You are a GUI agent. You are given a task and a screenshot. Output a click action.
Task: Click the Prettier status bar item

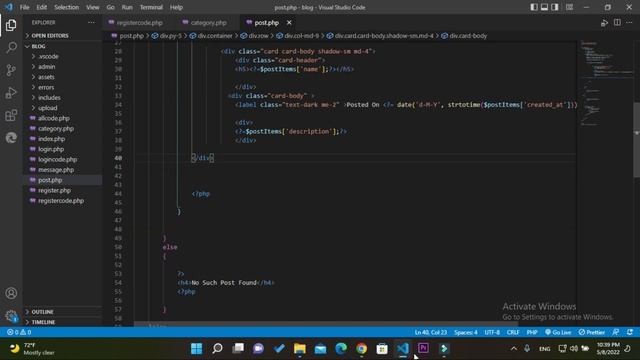591,332
